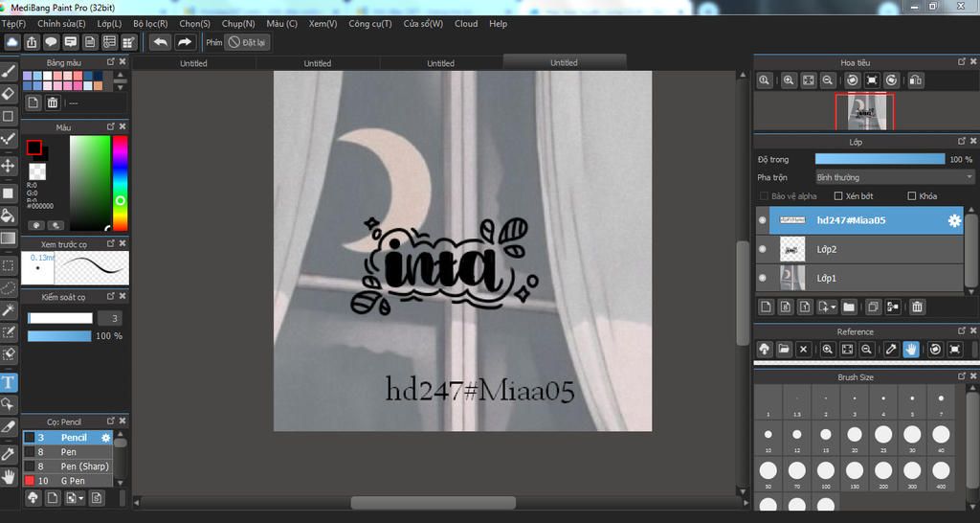Select the Gradient tool

coord(8,239)
